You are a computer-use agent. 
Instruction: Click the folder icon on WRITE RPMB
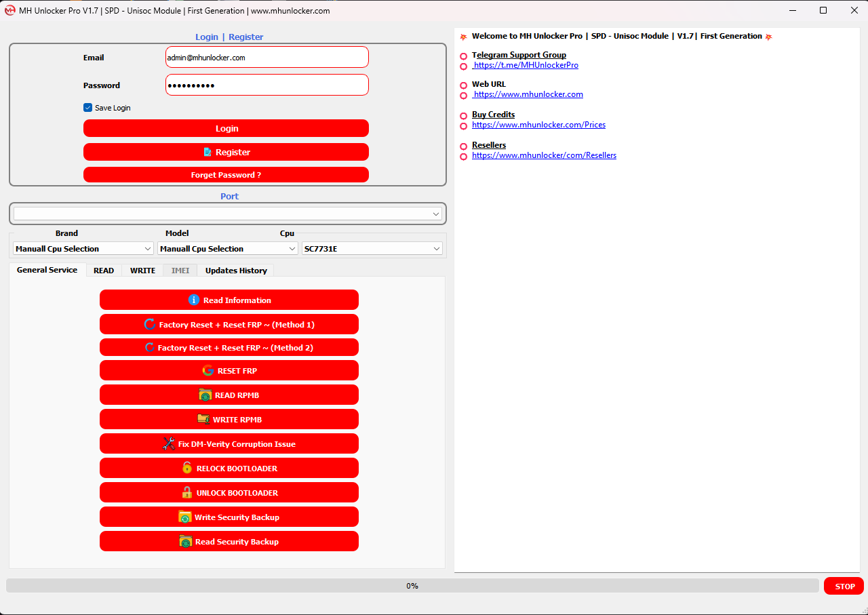(x=203, y=419)
